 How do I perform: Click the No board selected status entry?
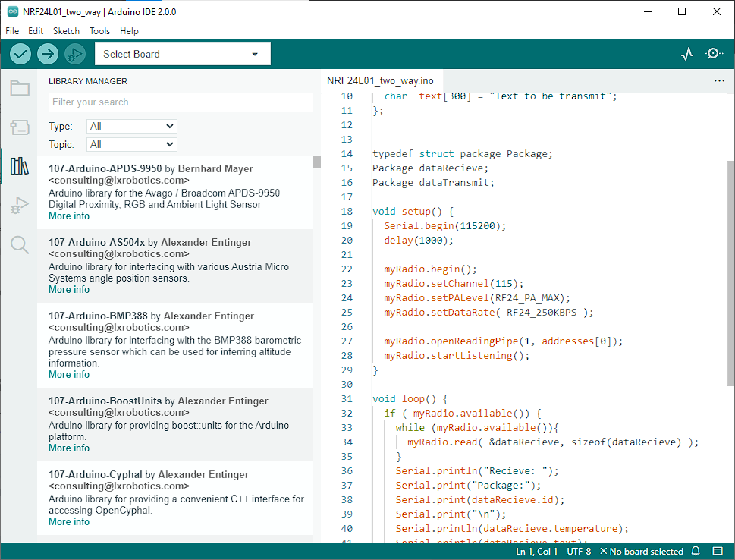[642, 552]
